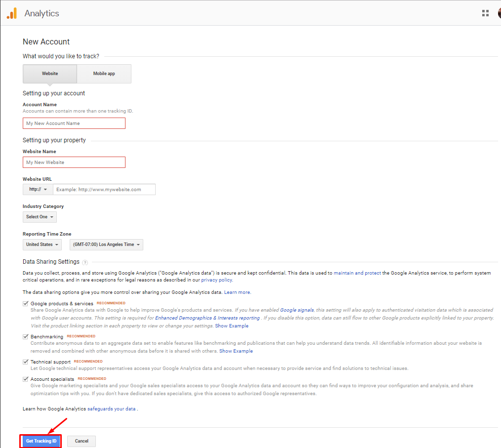Focus the Website Name text field
The height and width of the screenshot is (448, 501).
coord(74,163)
